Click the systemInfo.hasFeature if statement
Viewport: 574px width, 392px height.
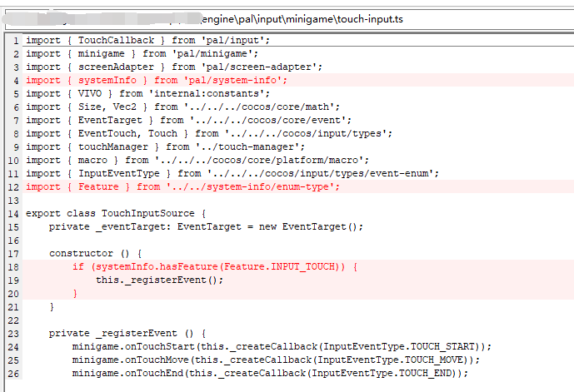click(215, 266)
